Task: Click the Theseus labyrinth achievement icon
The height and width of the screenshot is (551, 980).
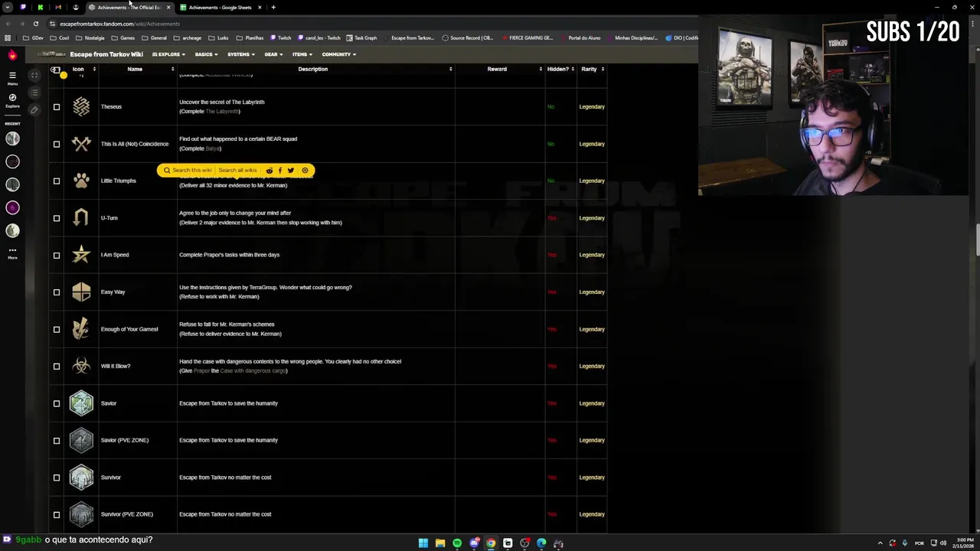Action: (x=81, y=106)
